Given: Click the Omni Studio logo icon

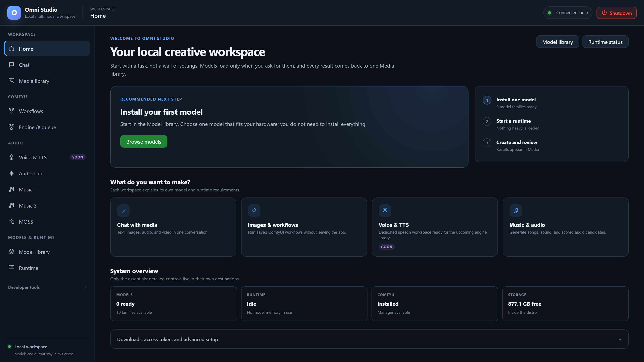Looking at the screenshot, I should tap(14, 13).
